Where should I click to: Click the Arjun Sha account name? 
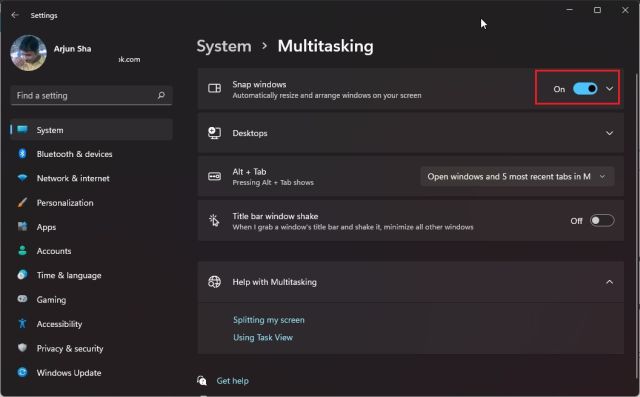pos(72,49)
